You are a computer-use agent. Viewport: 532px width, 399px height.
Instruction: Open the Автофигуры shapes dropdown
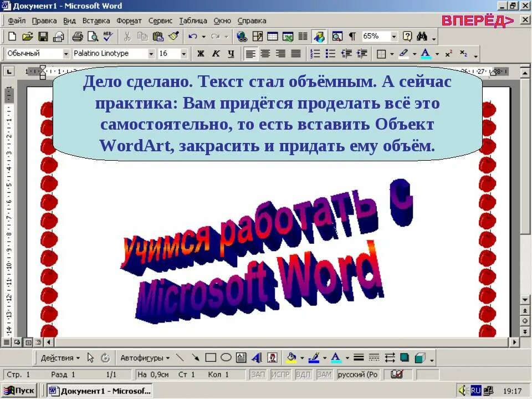[145, 358]
